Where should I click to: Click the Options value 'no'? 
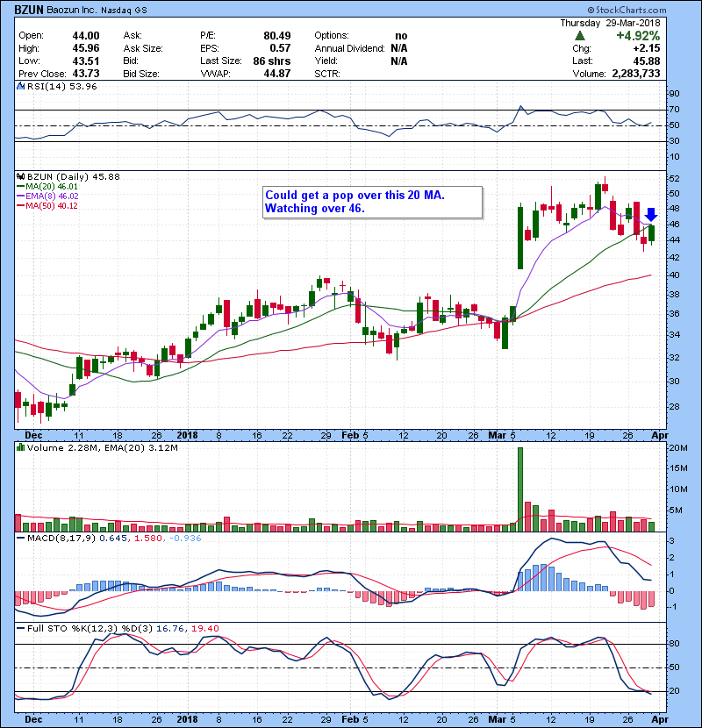point(401,36)
